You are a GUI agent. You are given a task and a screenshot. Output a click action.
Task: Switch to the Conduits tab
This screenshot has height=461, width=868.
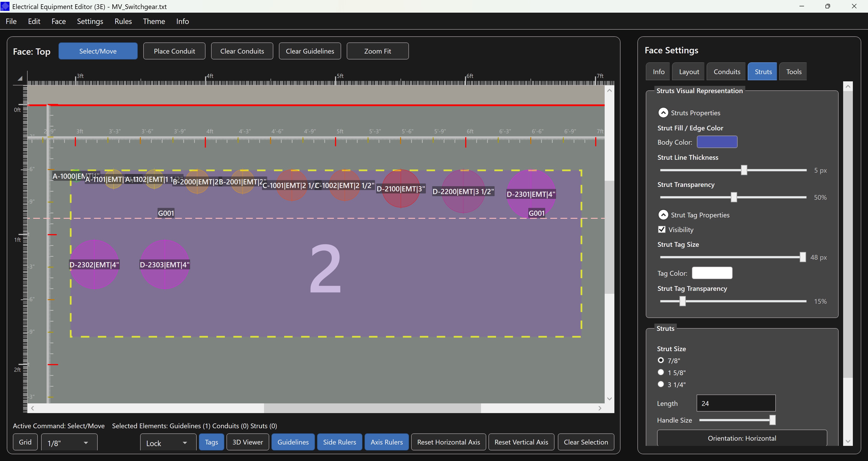point(726,71)
